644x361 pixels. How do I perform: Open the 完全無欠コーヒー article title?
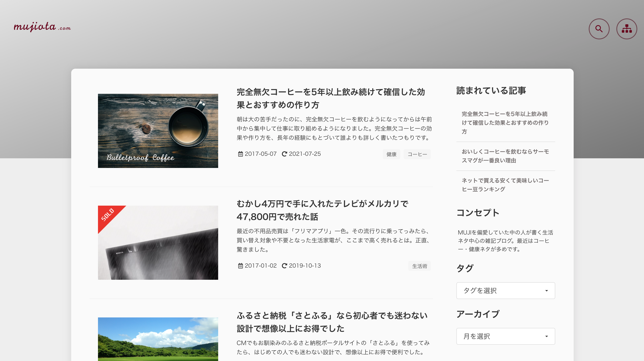click(331, 98)
